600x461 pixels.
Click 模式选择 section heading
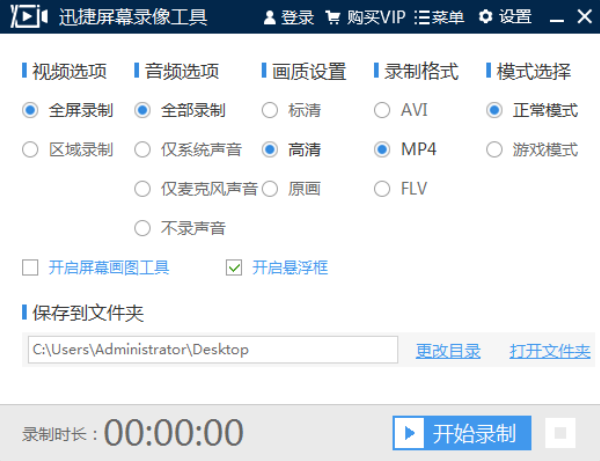(533, 72)
